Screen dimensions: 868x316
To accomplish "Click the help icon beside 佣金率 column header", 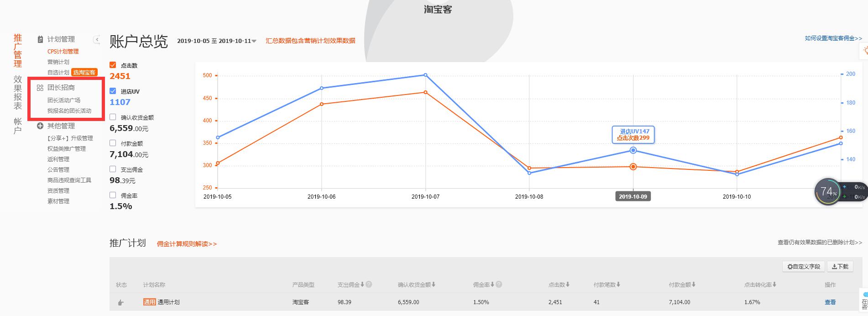I will [499, 284].
